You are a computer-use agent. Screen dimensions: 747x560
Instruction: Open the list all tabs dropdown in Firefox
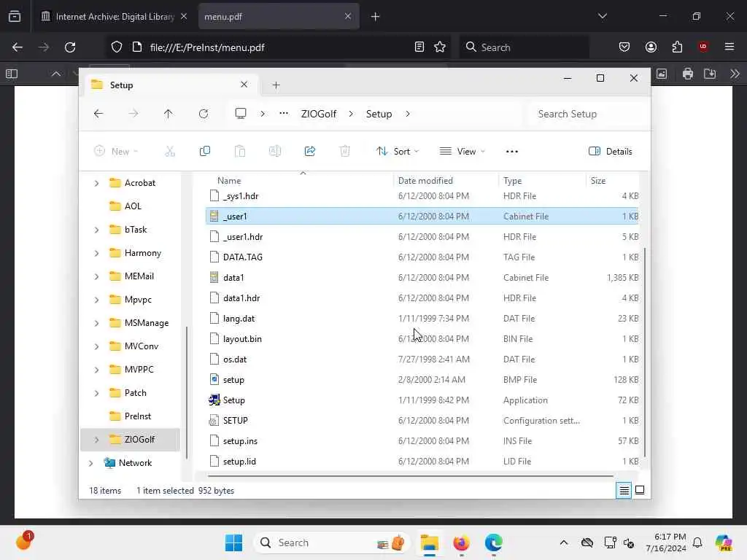(x=603, y=16)
